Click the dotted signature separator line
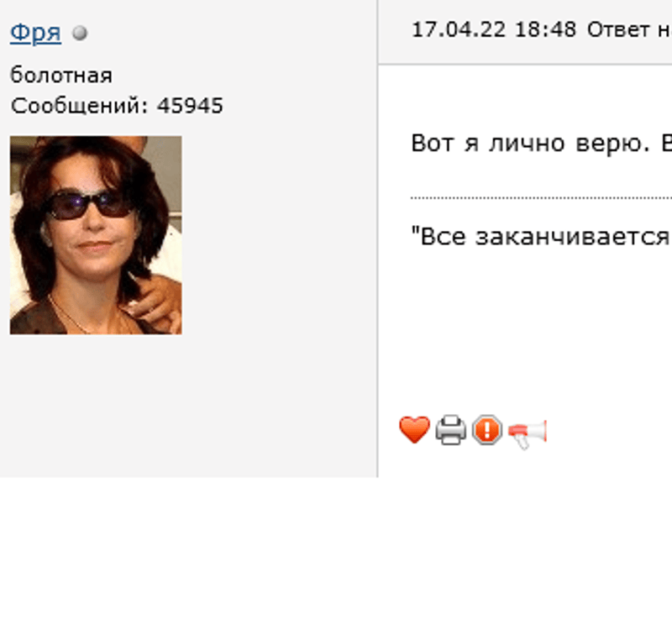672x624 pixels. click(x=541, y=198)
